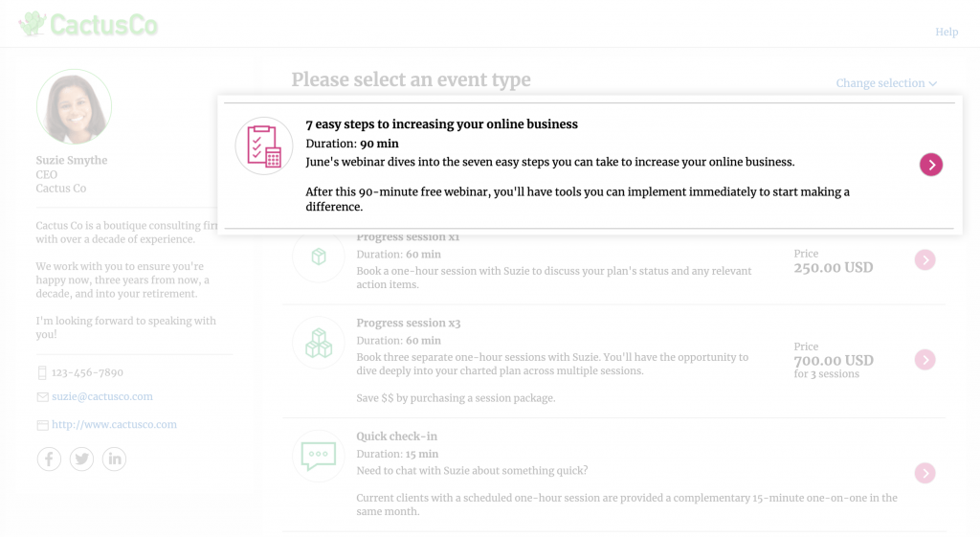Click the Progress session x1 cube icon

(319, 257)
